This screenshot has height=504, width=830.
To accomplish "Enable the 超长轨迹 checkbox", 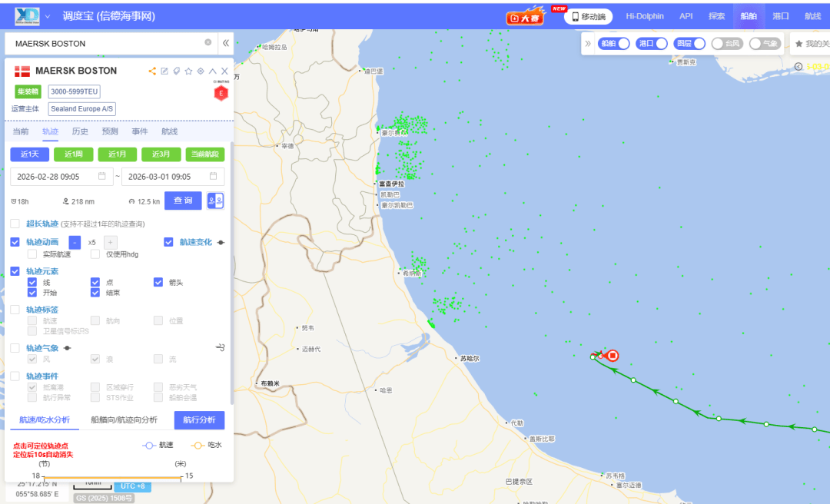I will coord(15,224).
